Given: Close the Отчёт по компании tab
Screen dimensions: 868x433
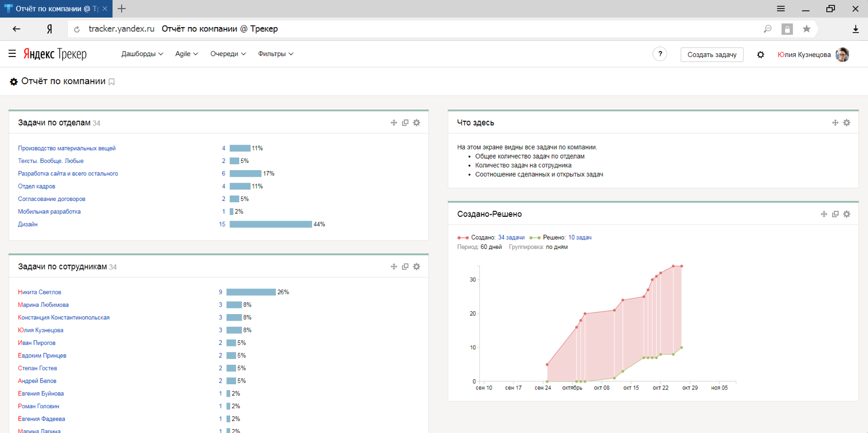Looking at the screenshot, I should pos(105,9).
